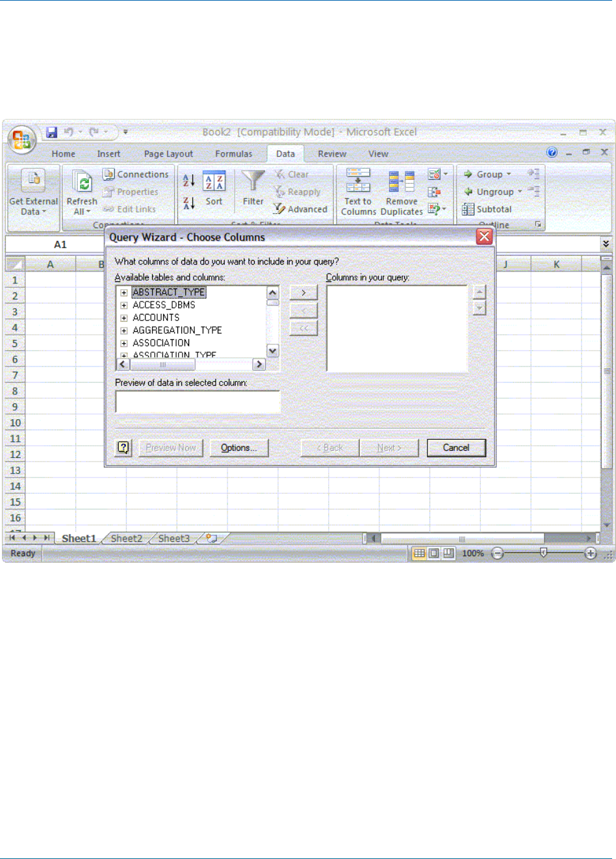Click the Show Detail icon in Outline
Viewport: 616px width, 859px height.
[x=533, y=173]
